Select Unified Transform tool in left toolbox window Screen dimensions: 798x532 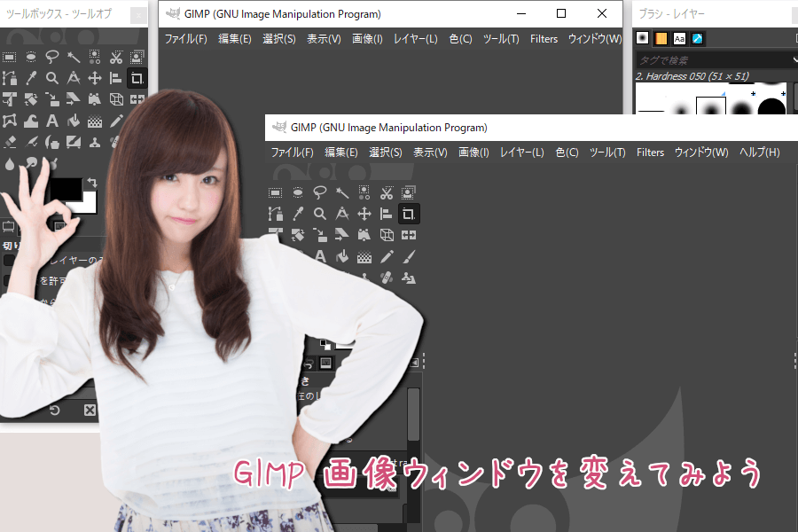pos(9,99)
